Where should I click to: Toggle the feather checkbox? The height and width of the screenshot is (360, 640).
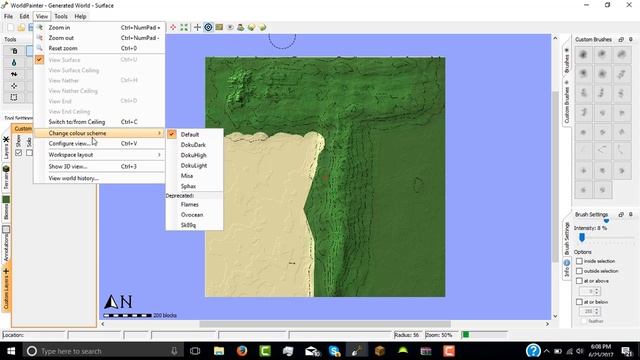click(x=584, y=321)
